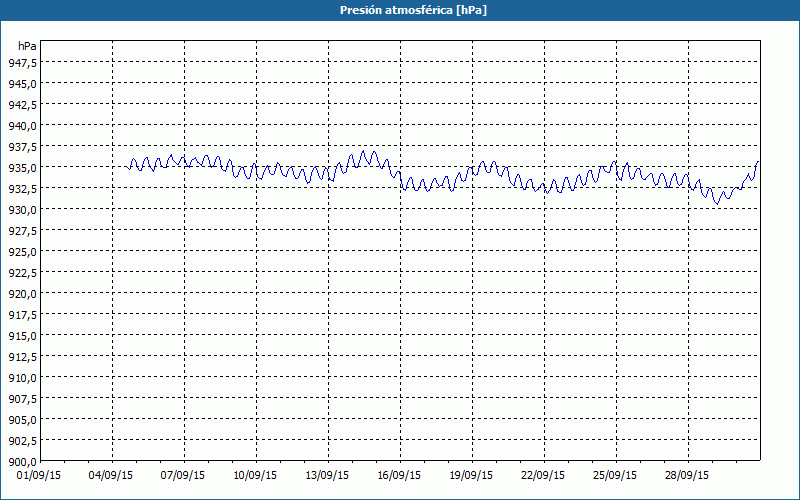Click the 902,5 y-axis label

22,441
